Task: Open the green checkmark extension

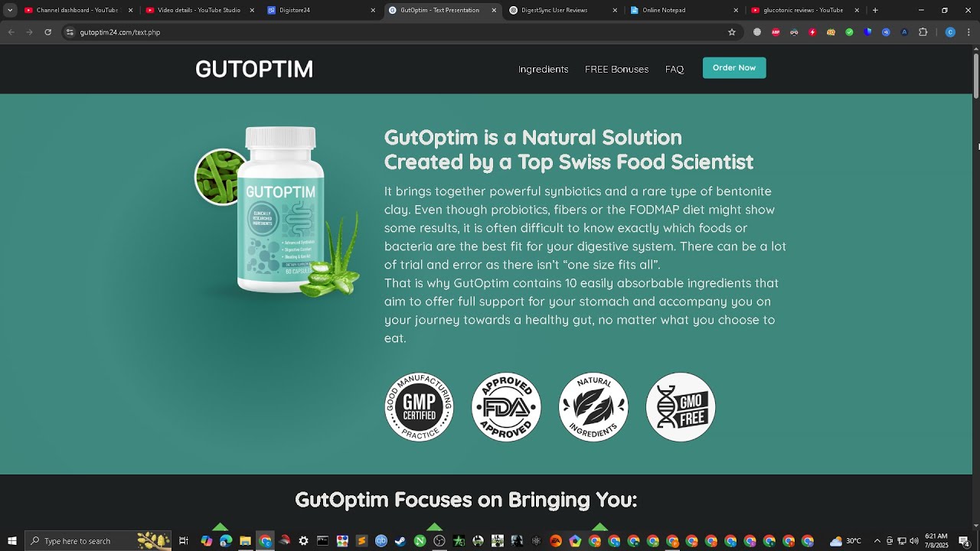Action: (849, 32)
